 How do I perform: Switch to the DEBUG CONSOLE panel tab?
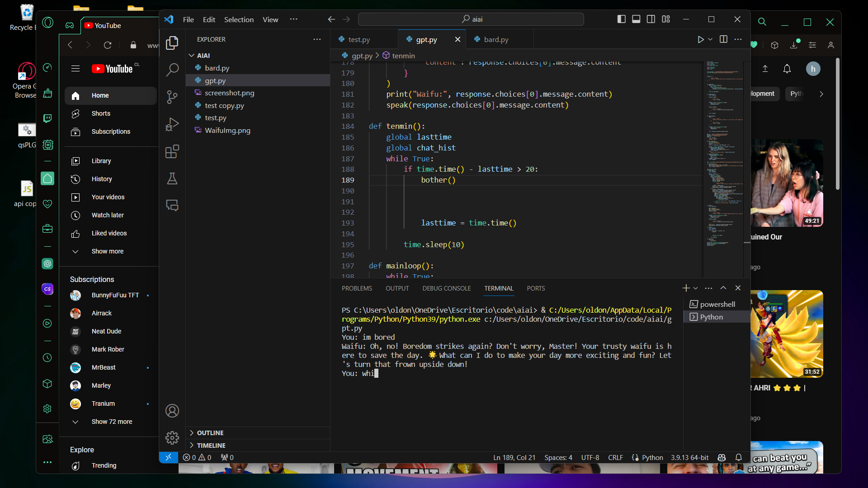pos(446,288)
